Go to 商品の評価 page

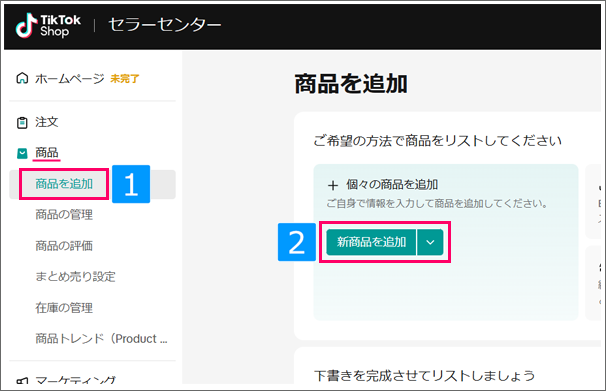[x=64, y=246]
